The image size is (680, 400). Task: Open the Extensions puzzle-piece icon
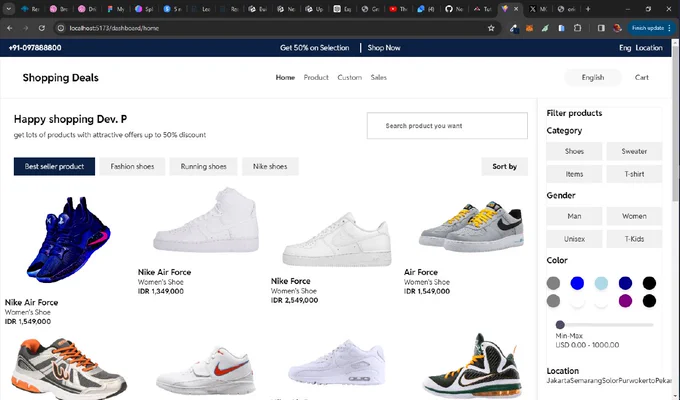(x=577, y=28)
